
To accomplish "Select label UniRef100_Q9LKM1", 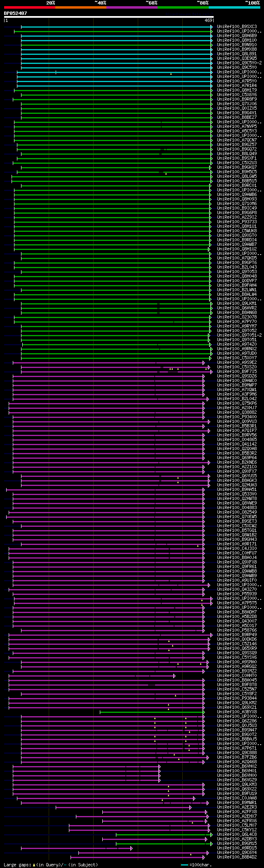I will click(237, 304).
